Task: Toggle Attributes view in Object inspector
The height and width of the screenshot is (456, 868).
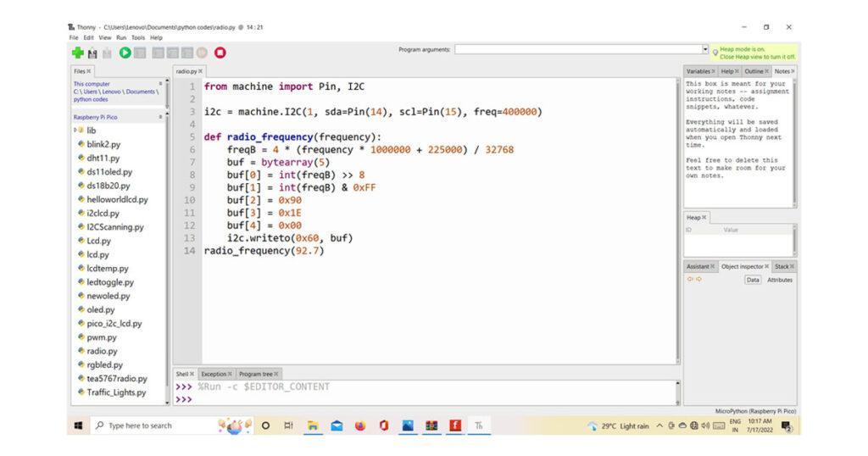Action: coord(779,280)
